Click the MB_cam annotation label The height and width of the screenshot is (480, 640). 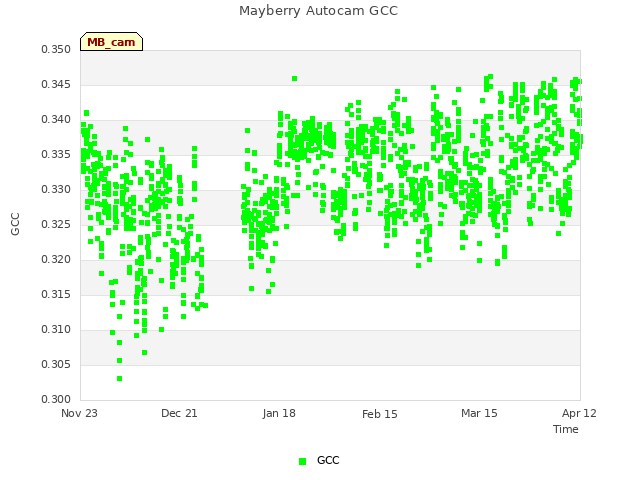(111, 42)
